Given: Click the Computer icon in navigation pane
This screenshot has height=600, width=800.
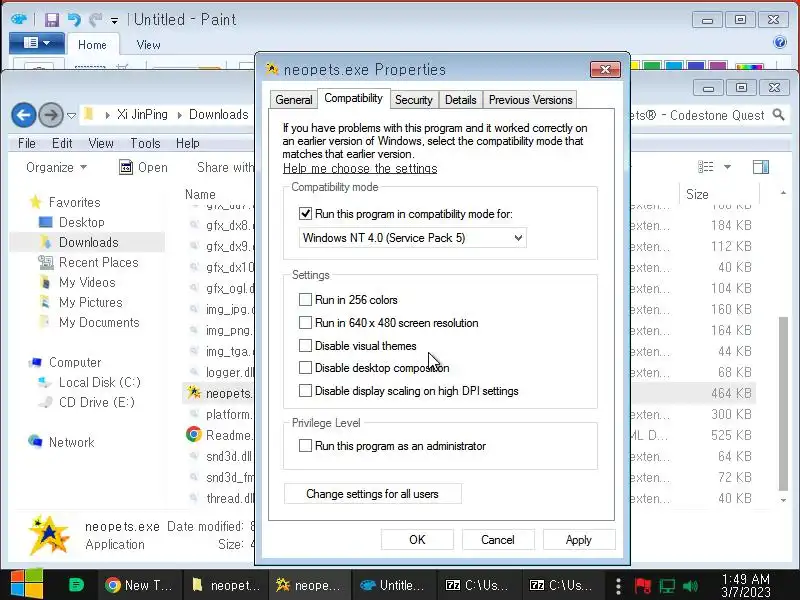Looking at the screenshot, I should coord(35,362).
